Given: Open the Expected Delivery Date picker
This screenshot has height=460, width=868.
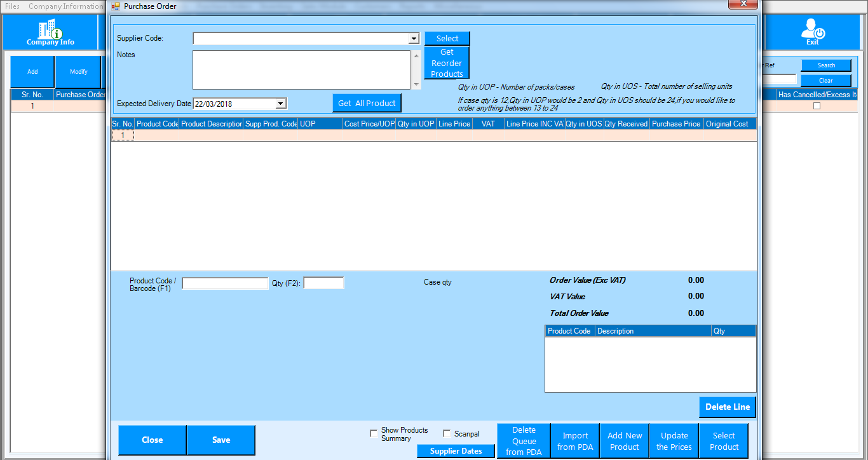Looking at the screenshot, I should (281, 104).
